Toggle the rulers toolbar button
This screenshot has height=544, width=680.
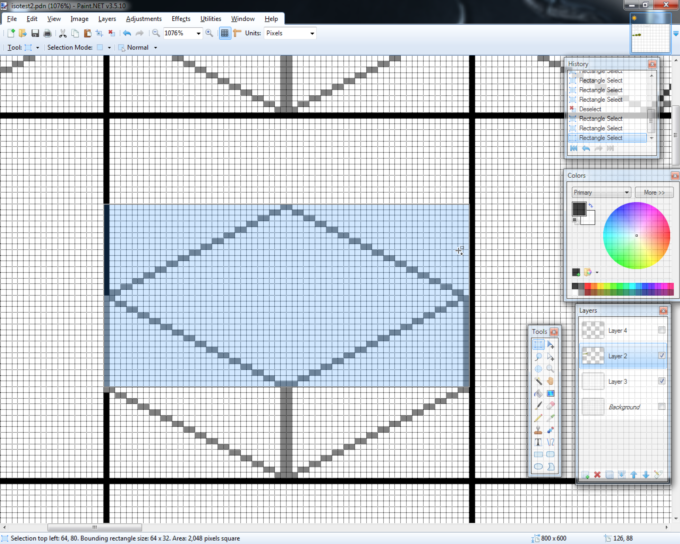tap(237, 33)
